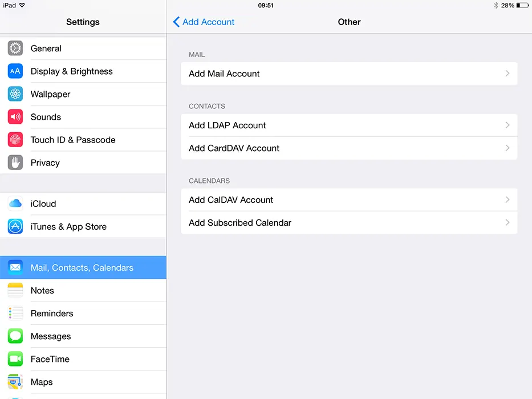This screenshot has width=532, height=399.
Task: Tap the General gear icon
Action: [15, 48]
